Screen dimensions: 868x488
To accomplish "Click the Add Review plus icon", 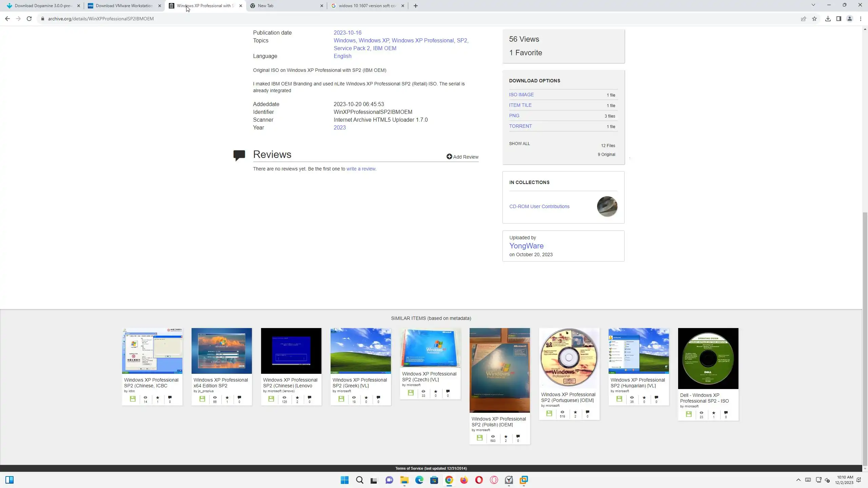I will pos(449,157).
